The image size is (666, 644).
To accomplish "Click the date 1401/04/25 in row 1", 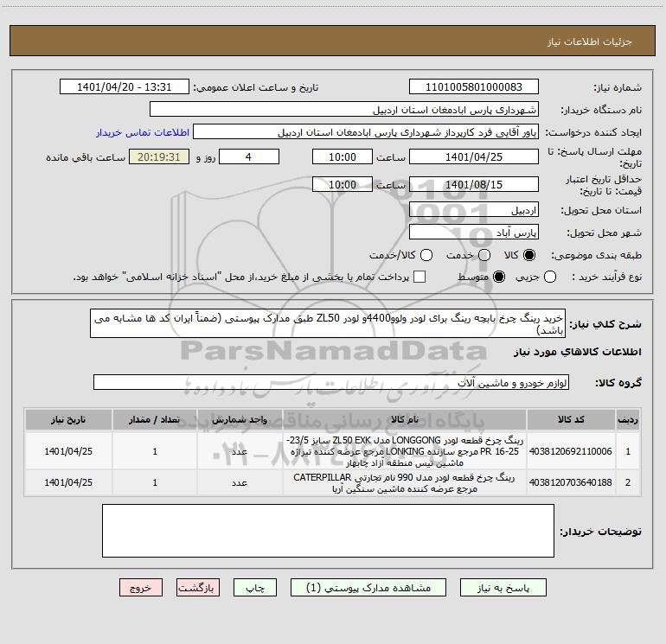I will [68, 451].
